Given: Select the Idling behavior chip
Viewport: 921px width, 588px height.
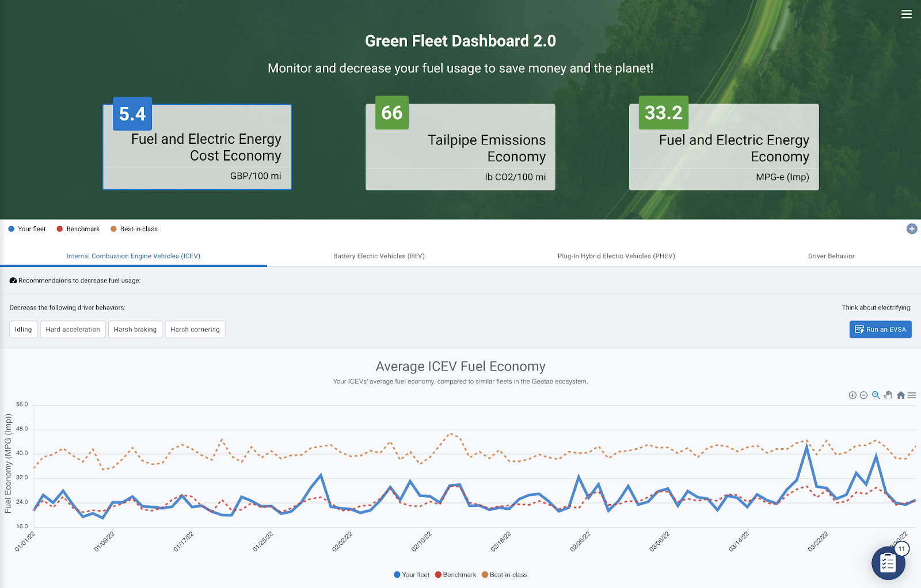Looking at the screenshot, I should pos(23,329).
